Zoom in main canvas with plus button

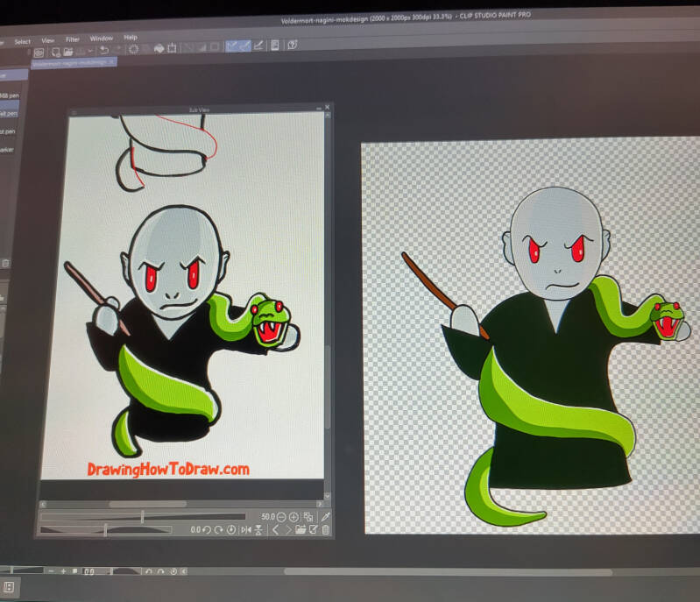click(63, 570)
